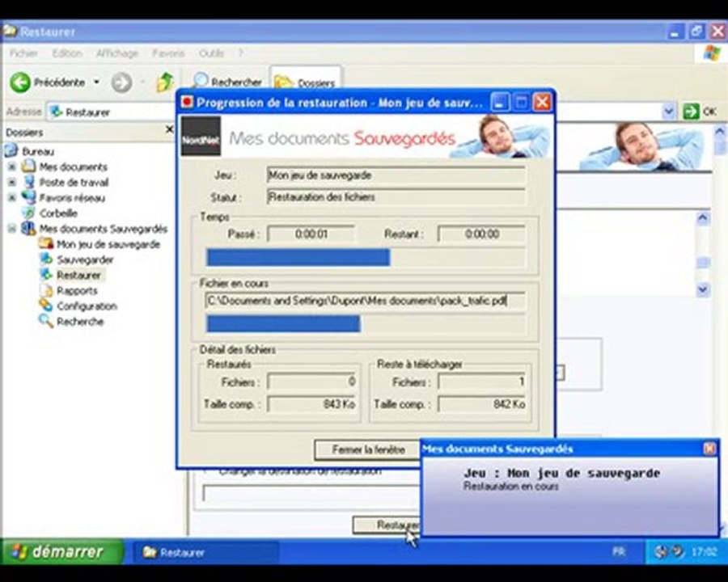
Task: Click Fermer la fenêtre button
Action: (367, 449)
